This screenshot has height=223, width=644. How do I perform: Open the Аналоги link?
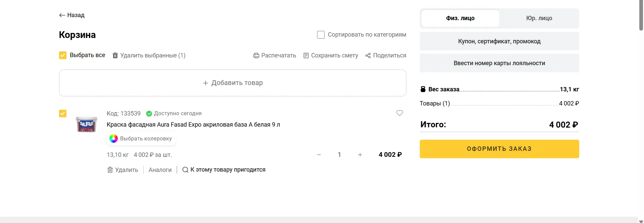(160, 170)
